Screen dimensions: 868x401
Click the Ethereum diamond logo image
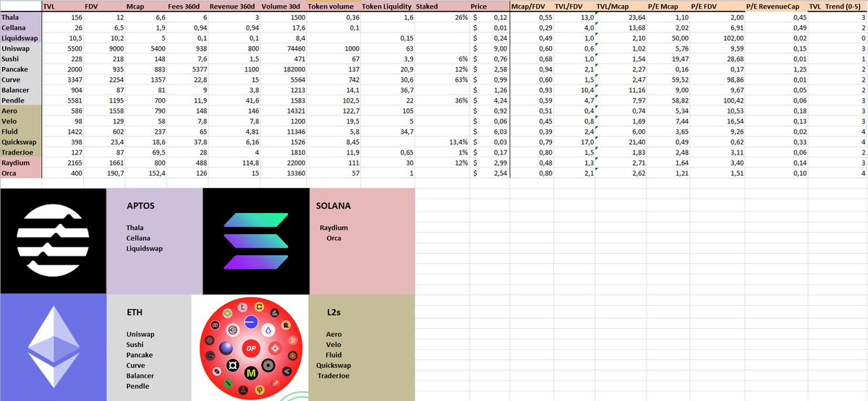(53, 347)
